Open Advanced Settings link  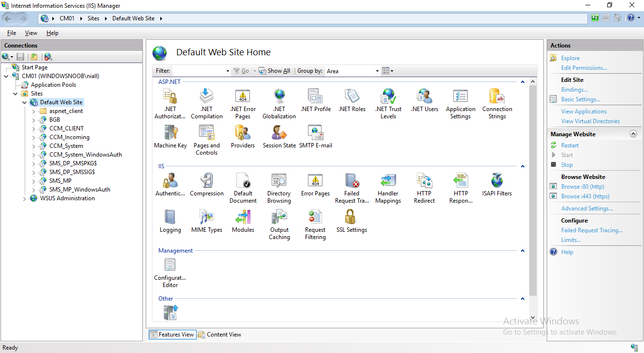(x=587, y=209)
